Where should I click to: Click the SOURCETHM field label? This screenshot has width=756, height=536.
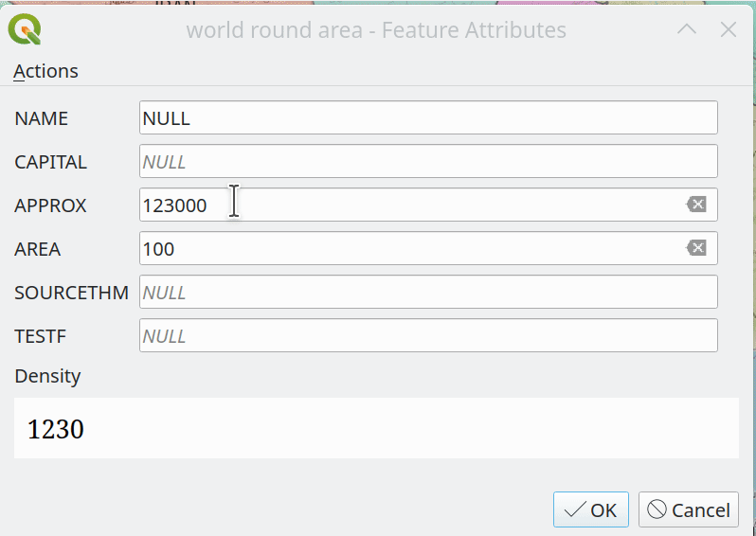71,293
